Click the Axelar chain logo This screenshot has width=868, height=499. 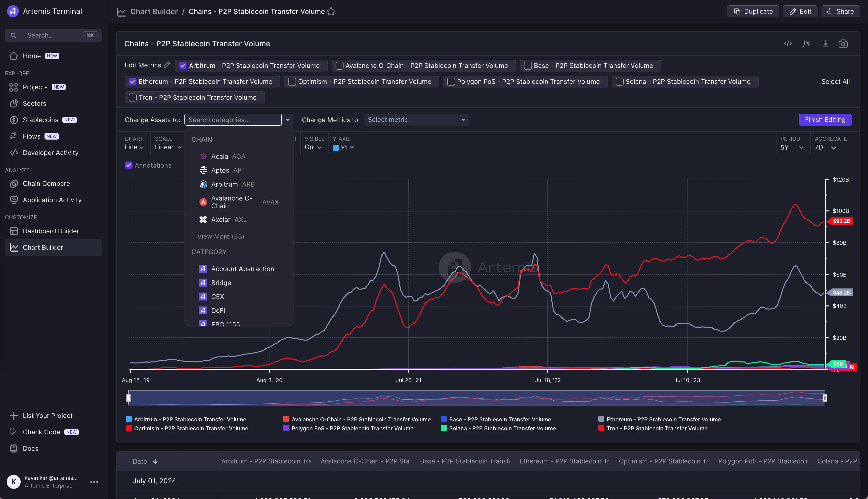pyautogui.click(x=203, y=219)
